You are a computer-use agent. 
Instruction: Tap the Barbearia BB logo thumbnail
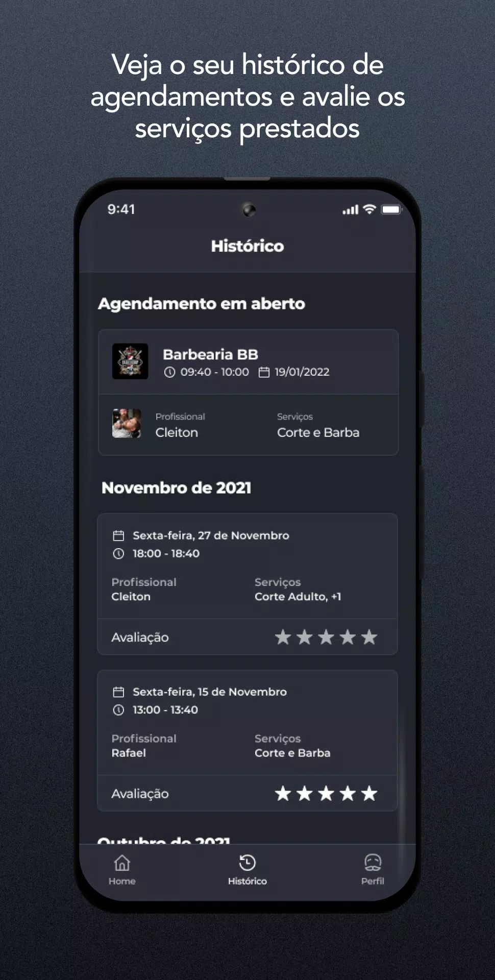pos(130,361)
